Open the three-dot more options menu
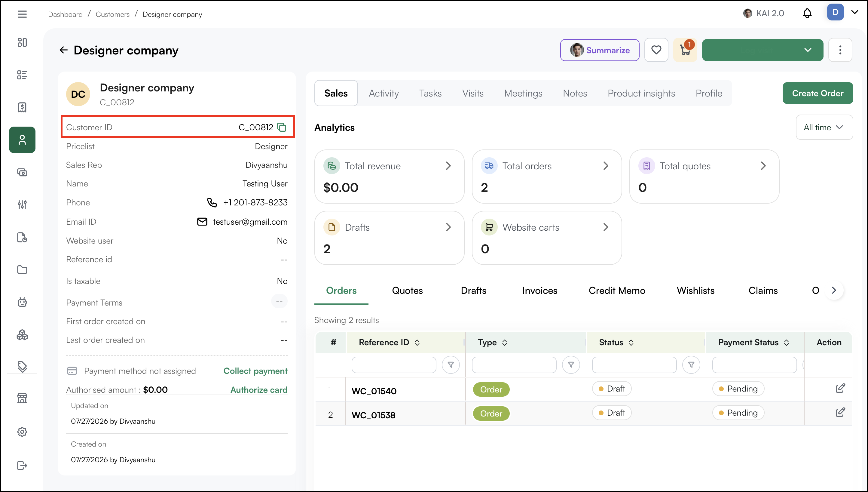Screen dimensions: 868x492 840,50
